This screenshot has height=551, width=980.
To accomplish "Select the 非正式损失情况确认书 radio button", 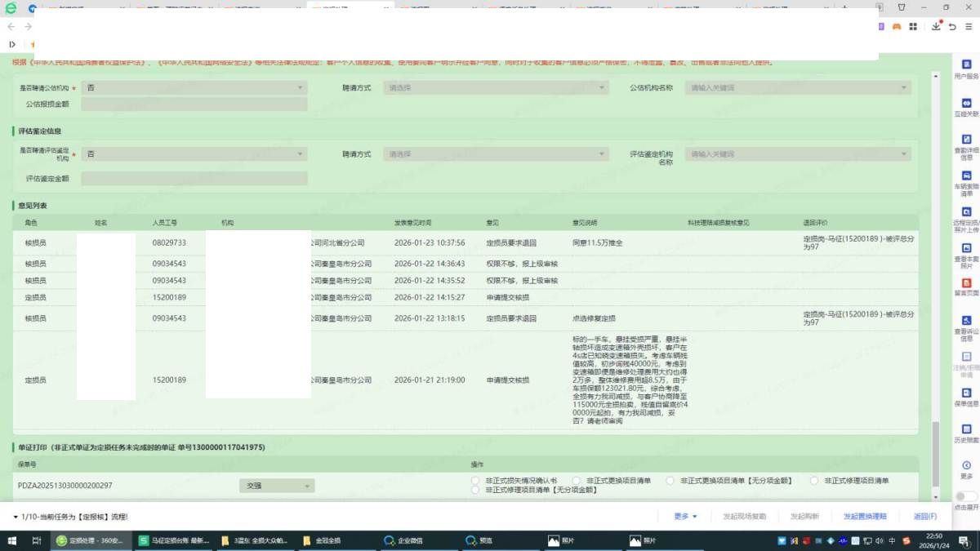I will coord(476,481).
